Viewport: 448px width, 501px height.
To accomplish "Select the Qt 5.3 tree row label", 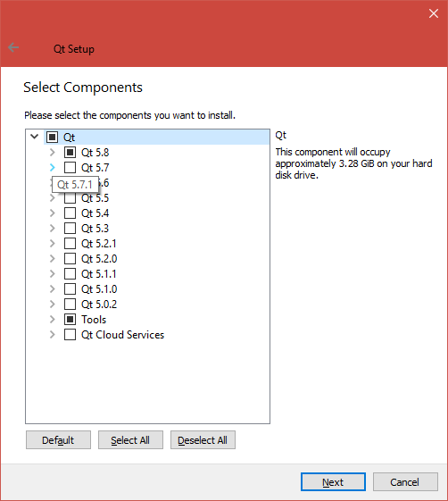I will (95, 228).
